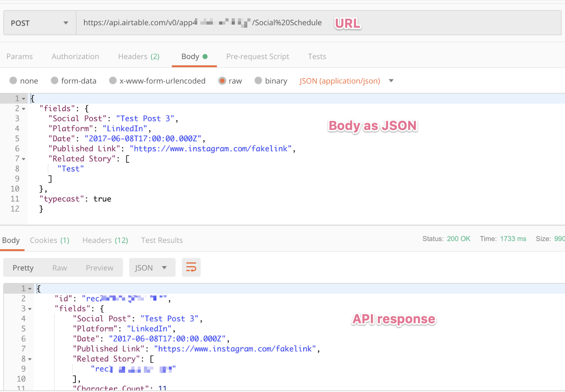Click the request Date value 2017-06-08T17:00:00.000Z
The image size is (565, 392).
click(143, 139)
